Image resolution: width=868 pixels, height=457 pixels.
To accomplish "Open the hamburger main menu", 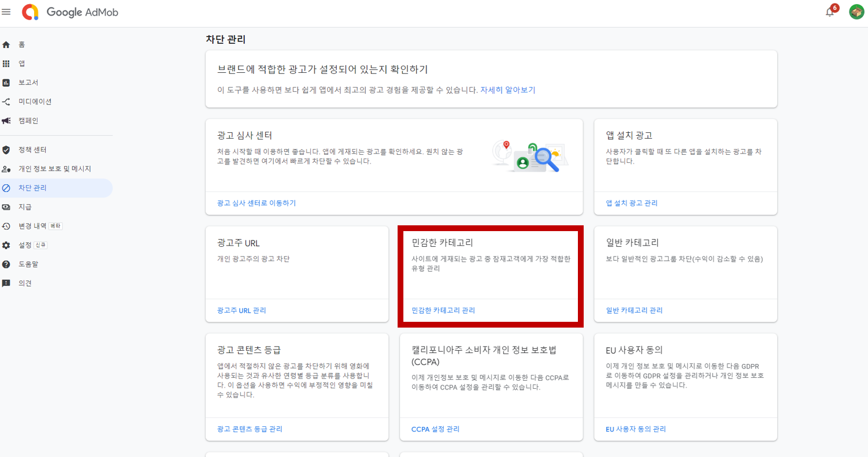I will [x=6, y=12].
